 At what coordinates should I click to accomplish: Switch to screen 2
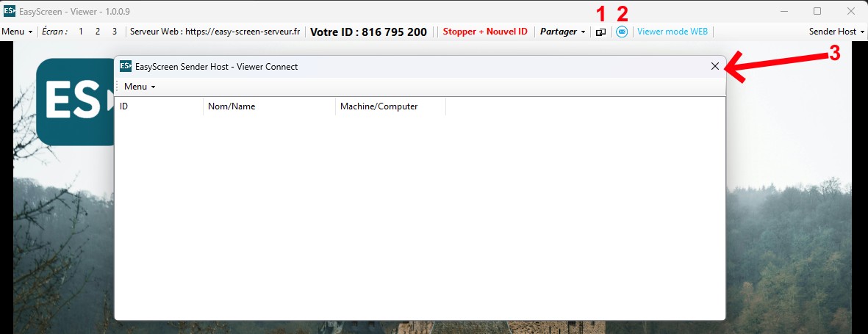(98, 32)
